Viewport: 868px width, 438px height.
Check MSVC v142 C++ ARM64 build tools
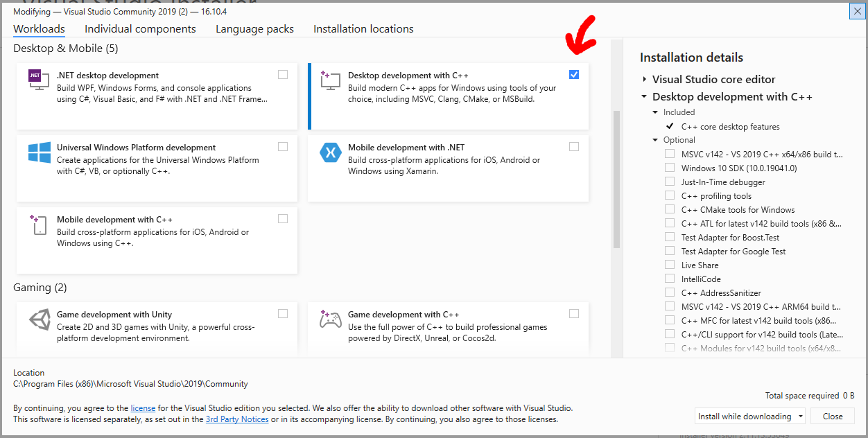pos(670,306)
